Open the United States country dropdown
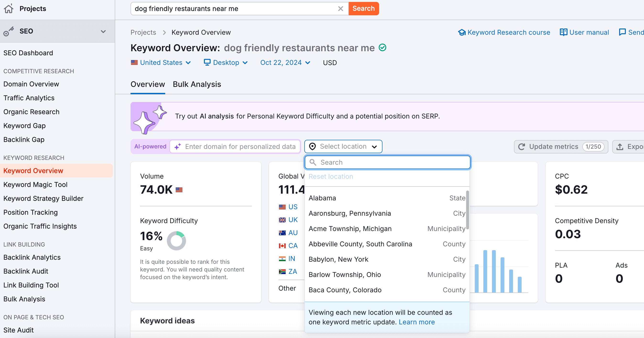 161,62
